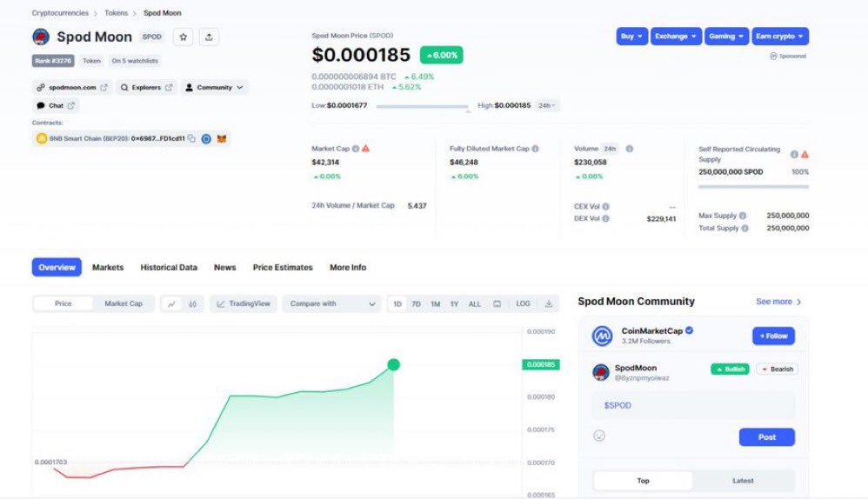Open the Explorers link
Image resolution: width=868 pixels, height=499 pixels.
pos(147,88)
